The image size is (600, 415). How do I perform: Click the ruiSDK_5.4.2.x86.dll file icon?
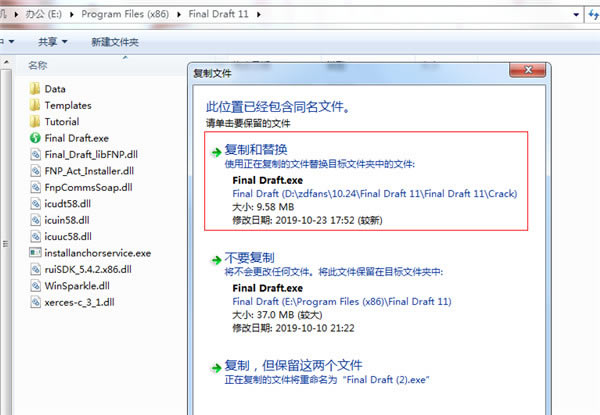click(x=35, y=270)
